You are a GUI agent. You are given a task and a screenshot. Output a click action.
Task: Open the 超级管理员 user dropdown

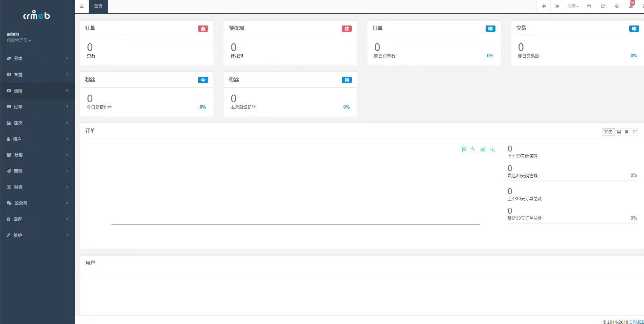pos(19,40)
